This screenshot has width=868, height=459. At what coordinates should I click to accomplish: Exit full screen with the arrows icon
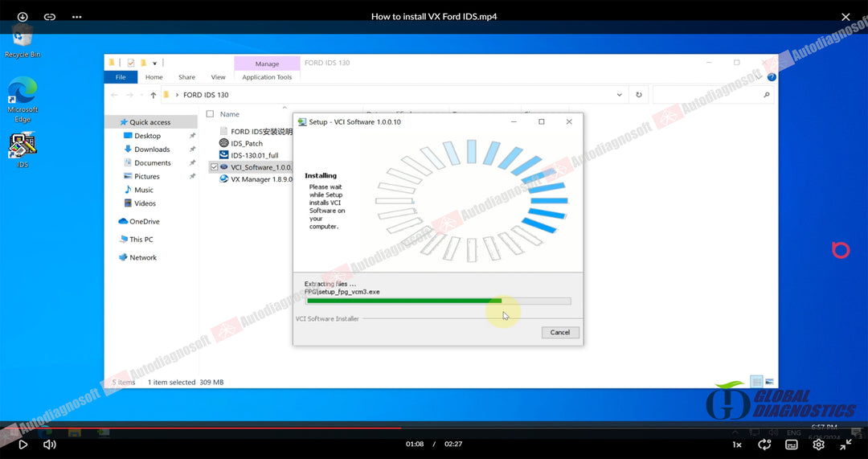[845, 444]
